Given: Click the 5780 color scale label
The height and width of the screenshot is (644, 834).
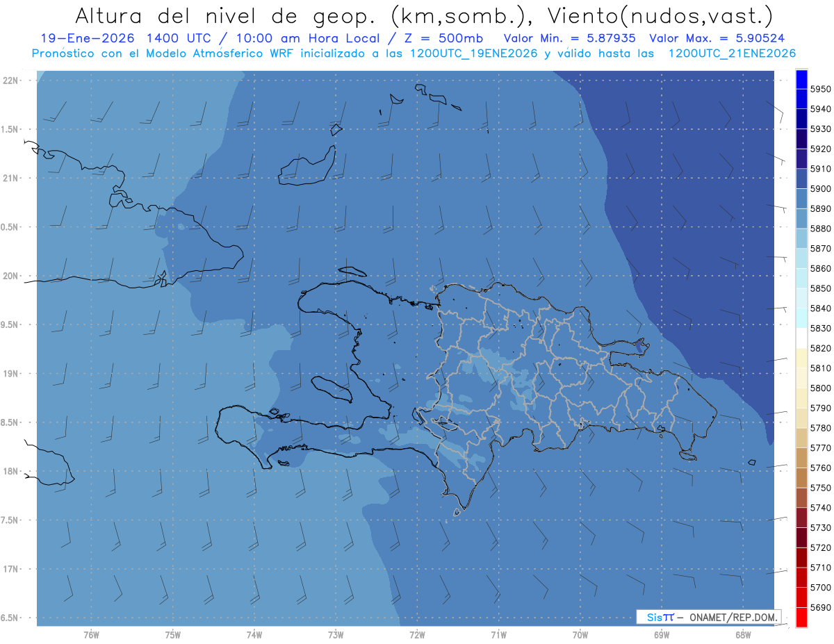Looking at the screenshot, I should [820, 428].
